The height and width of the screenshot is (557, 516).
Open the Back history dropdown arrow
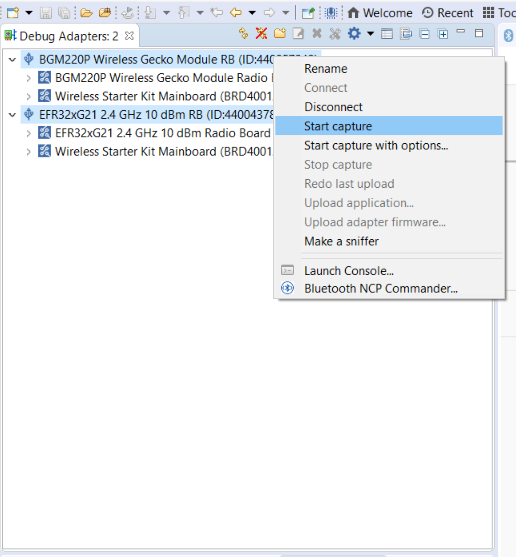click(x=252, y=13)
